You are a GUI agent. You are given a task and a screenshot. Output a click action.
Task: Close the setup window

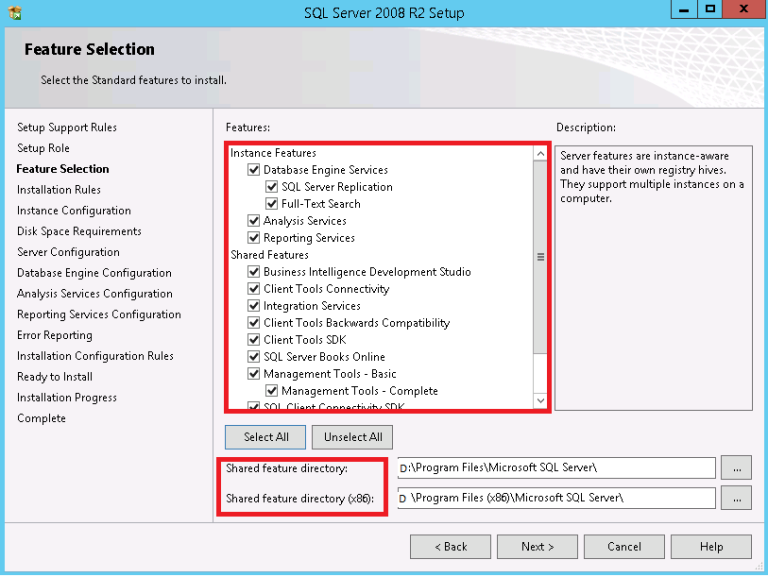point(743,11)
